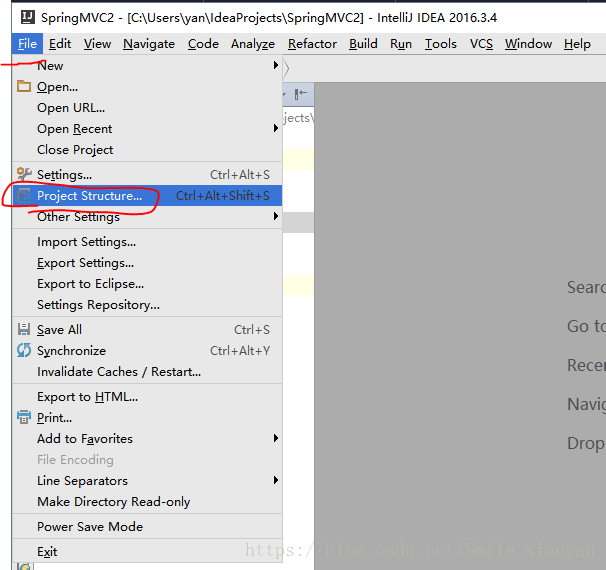This screenshot has width=606, height=570.
Task: Choose Invalidate Caches / Restart...
Action: (x=147, y=371)
